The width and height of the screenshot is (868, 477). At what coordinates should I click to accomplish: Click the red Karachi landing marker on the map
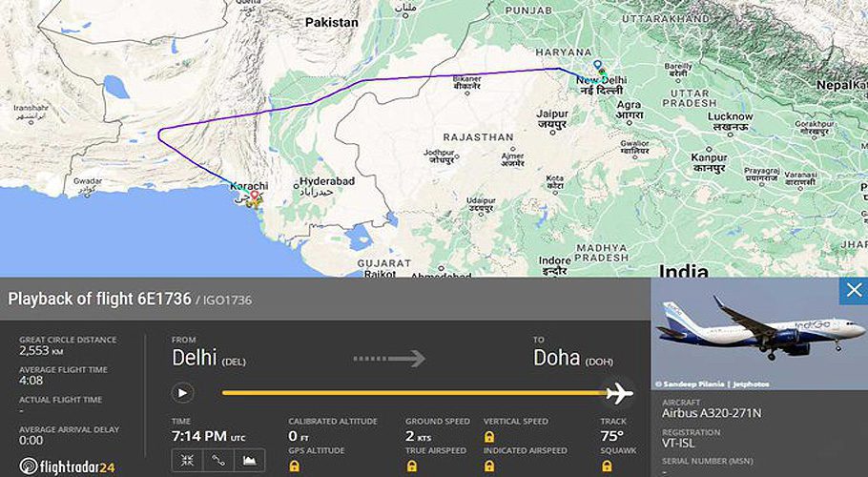pos(254,196)
